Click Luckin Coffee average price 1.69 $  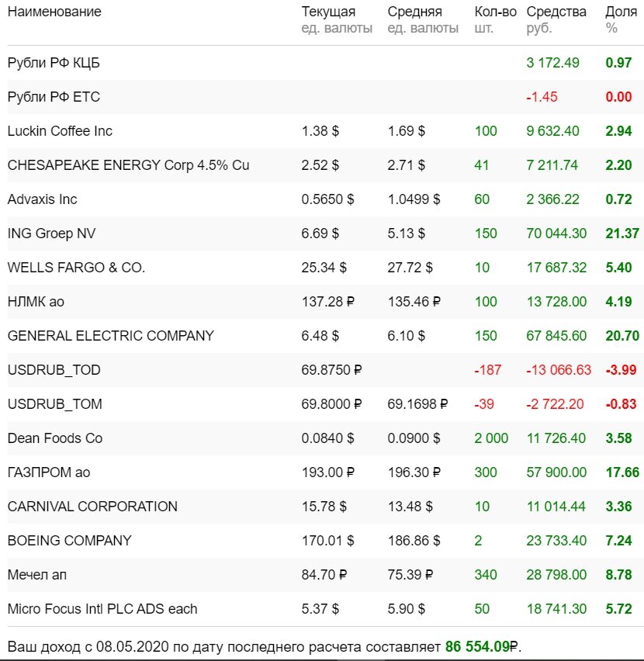(407, 131)
